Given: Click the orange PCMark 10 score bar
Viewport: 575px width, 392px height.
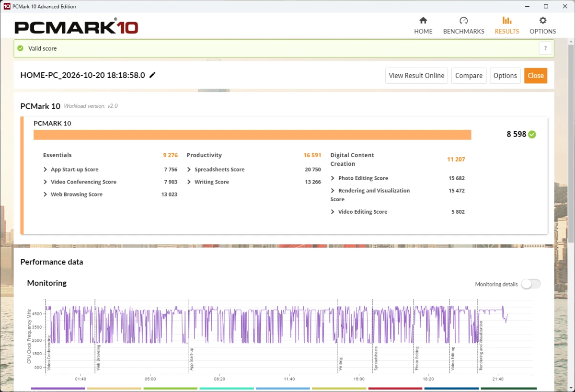Looking at the screenshot, I should [x=252, y=135].
